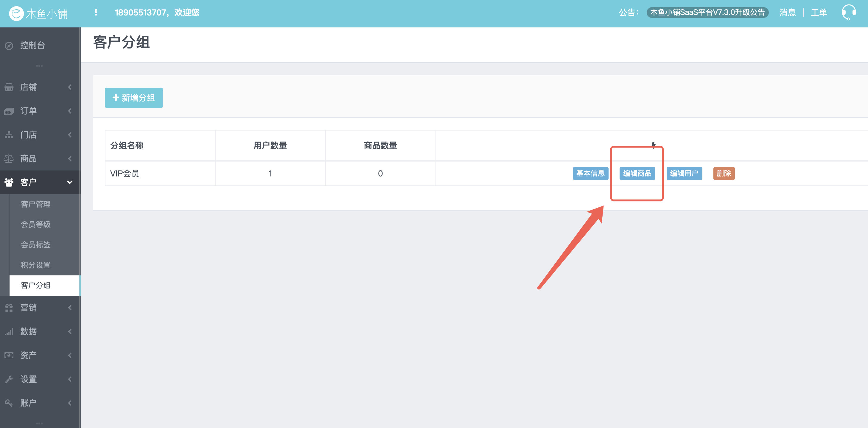Collapse the 客户 menu chevron
The height and width of the screenshot is (428, 868).
click(x=70, y=182)
